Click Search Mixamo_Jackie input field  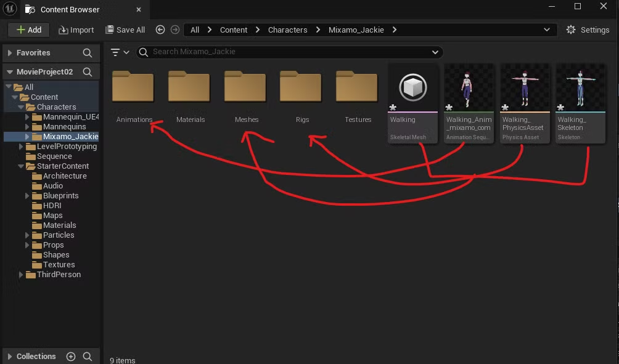coord(289,52)
